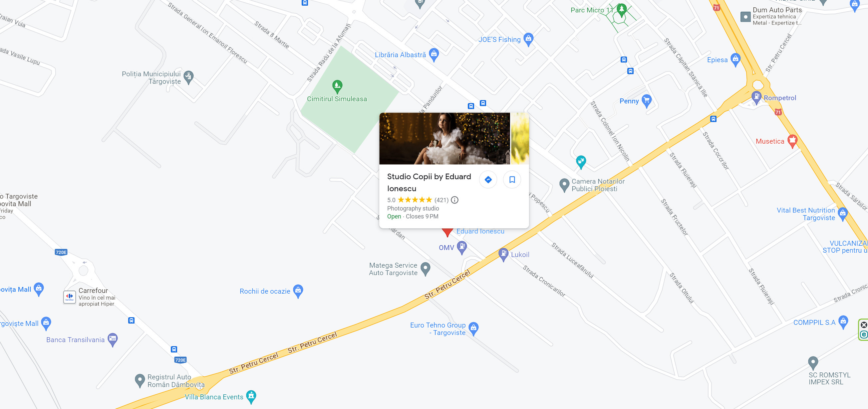Select the OMV gas station pin
Screen dimensions: 868x409
coord(461,247)
